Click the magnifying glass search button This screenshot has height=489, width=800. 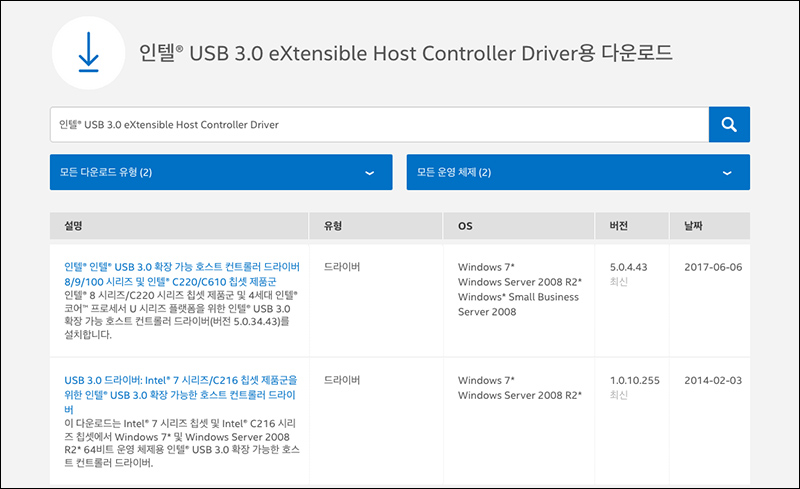(729, 125)
